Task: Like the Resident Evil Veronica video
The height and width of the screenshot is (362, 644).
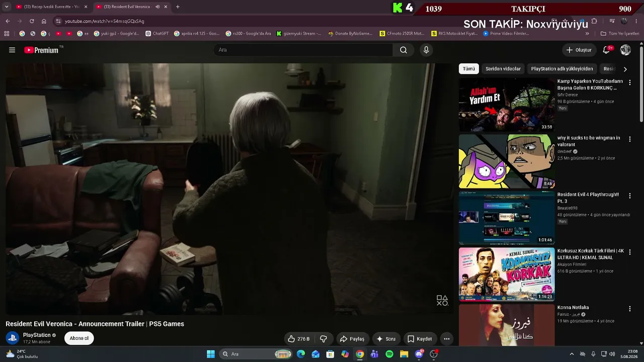Action: (x=299, y=339)
